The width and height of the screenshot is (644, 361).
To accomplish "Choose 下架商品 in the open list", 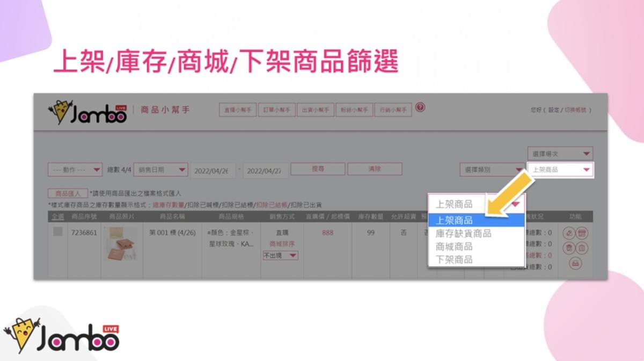I will click(x=476, y=259).
